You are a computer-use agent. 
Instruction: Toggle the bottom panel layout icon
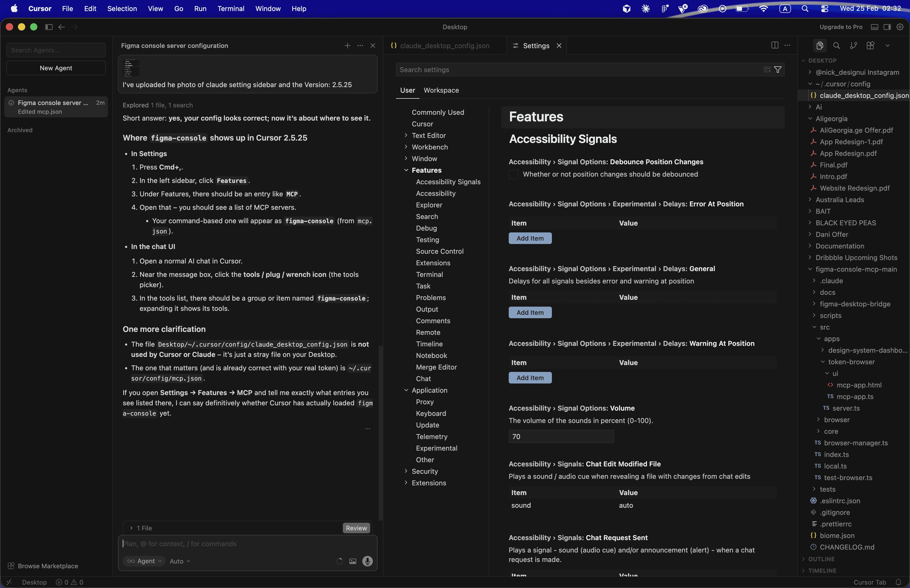[x=874, y=27]
